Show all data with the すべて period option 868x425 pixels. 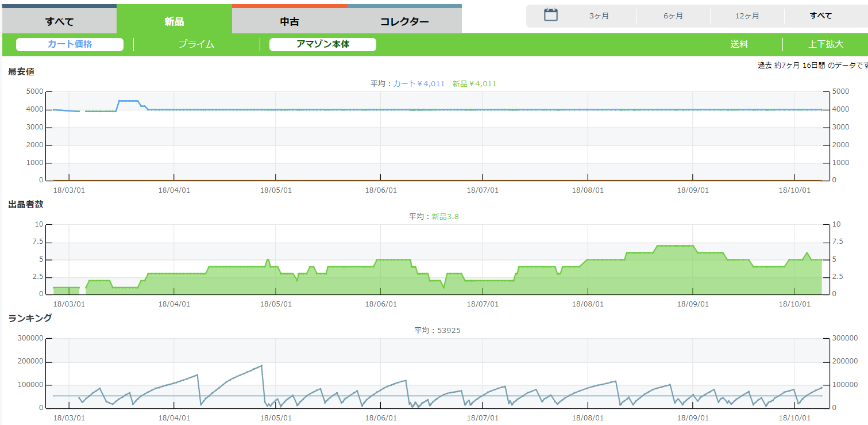pos(820,16)
